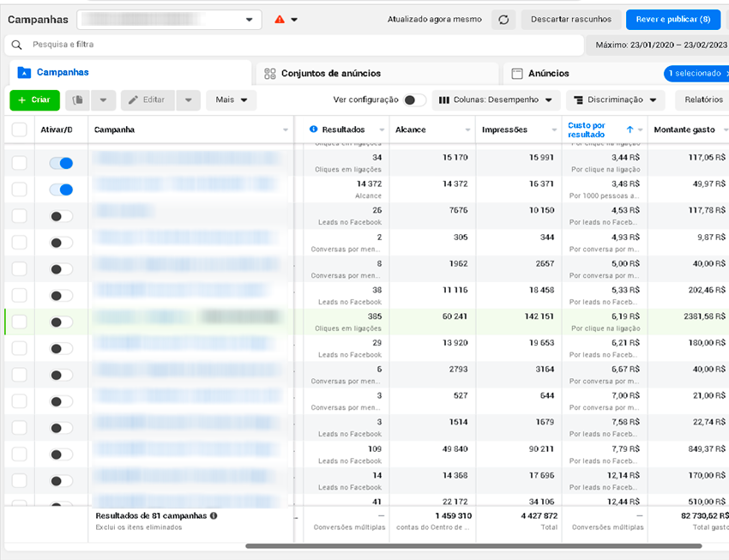Open Alcance column options arrow
This screenshot has height=560, width=729.
coord(467,129)
